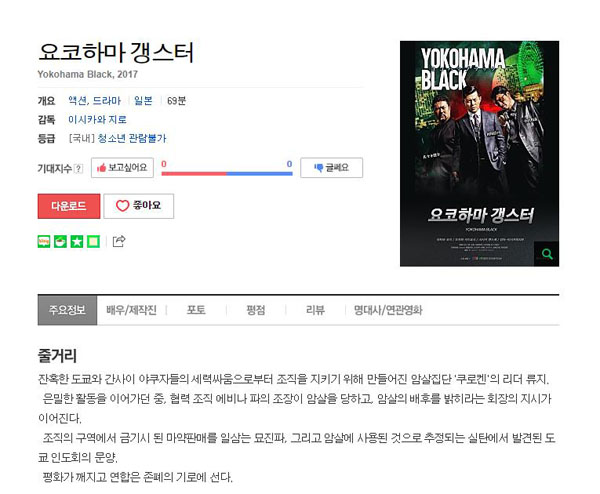The height and width of the screenshot is (494, 600).
Task: Go to the 명대사/연관영화 tab
Action: tap(388, 310)
